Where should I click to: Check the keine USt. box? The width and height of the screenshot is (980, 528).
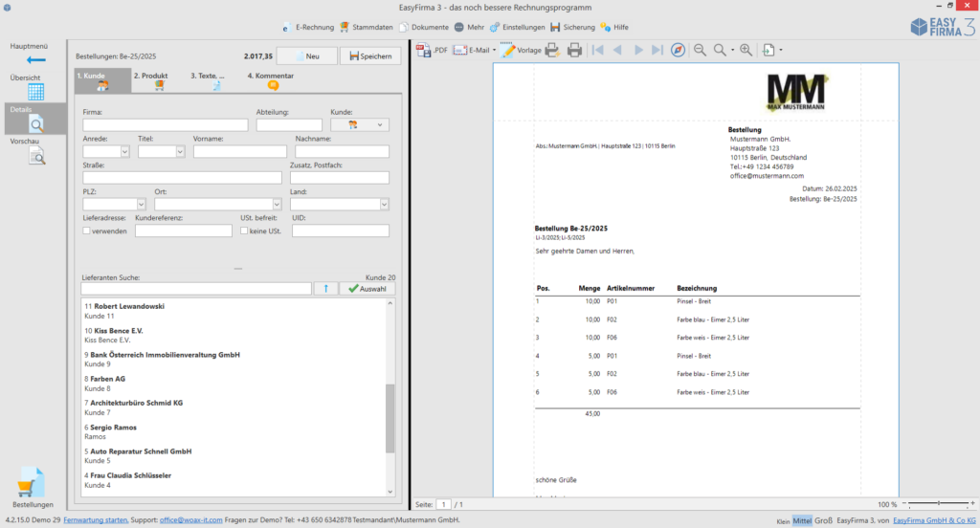pos(244,231)
